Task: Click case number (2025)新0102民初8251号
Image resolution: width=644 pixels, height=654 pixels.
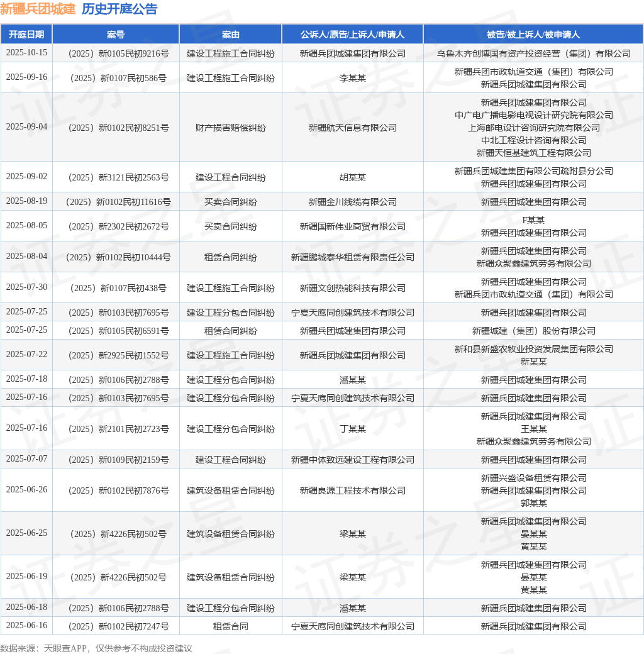Action: (118, 128)
